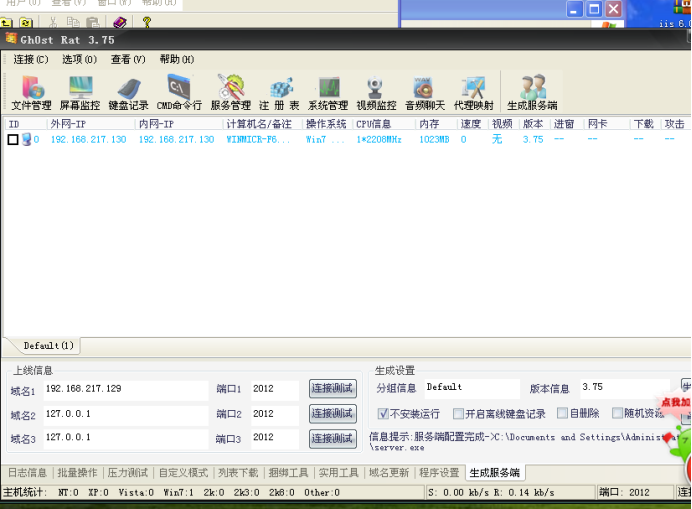Image resolution: width=692 pixels, height=509 pixels.
Task: Click 连接测试 button for 域名3
Action: pyautogui.click(x=333, y=439)
